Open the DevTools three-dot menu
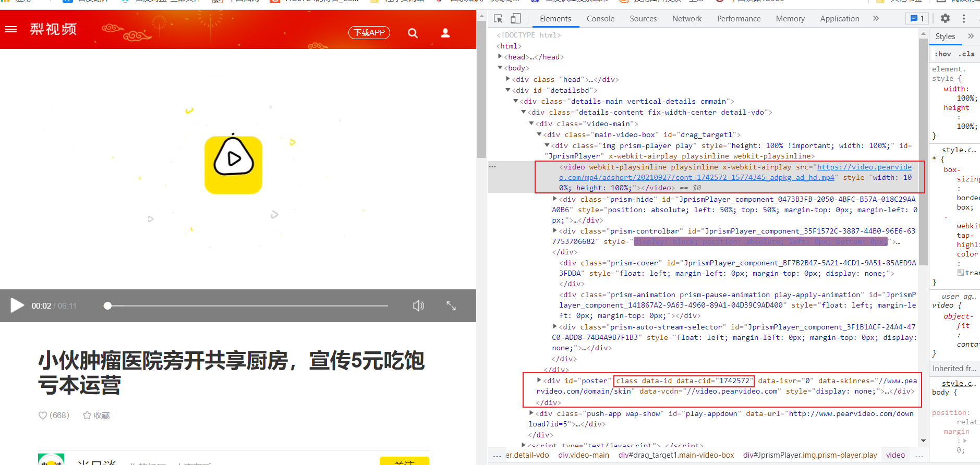980x465 pixels. point(964,19)
